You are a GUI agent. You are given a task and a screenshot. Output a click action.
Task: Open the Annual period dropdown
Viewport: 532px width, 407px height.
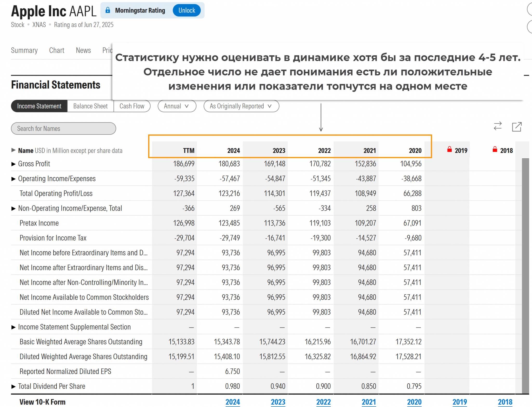(x=177, y=106)
